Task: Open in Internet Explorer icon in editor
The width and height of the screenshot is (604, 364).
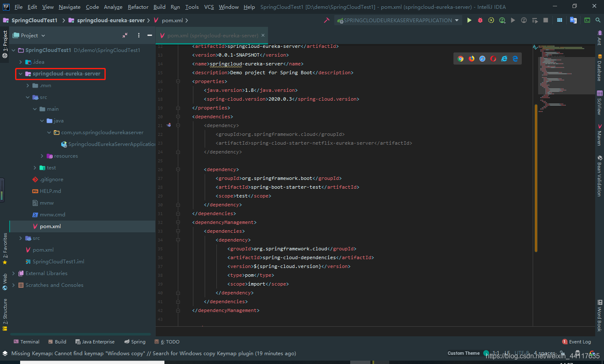Action: pos(504,59)
